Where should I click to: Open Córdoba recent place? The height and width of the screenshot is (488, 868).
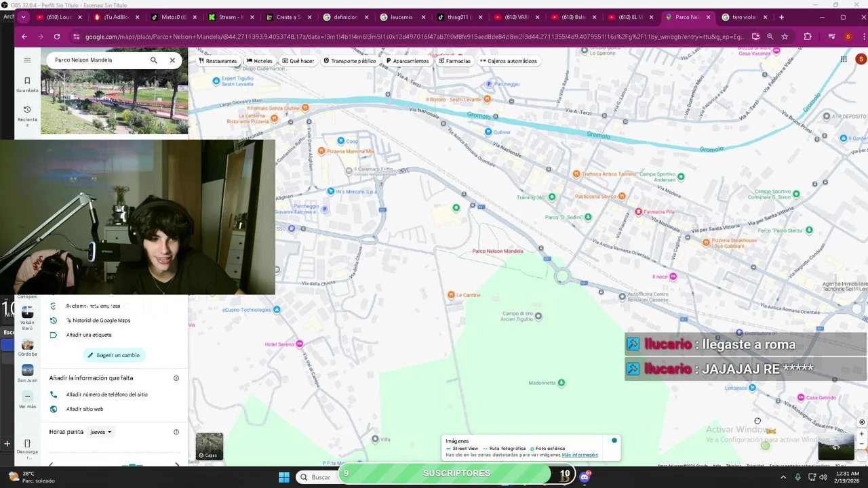(27, 347)
